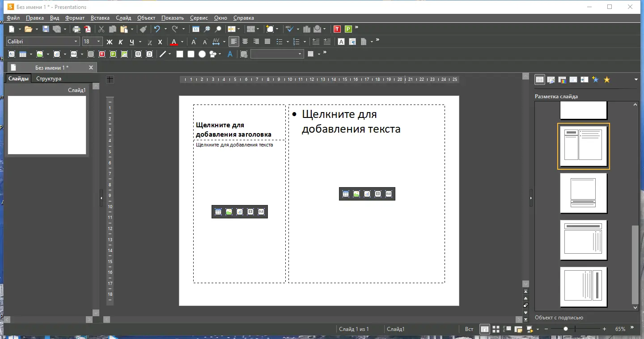Viewport: 644px width, 339px height.
Task: Open the Calibri font name dropdown
Action: [76, 42]
